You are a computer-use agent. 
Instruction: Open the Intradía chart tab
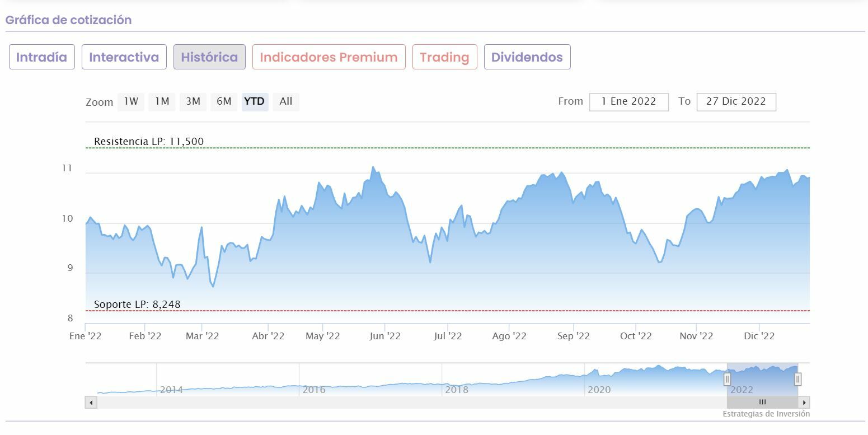point(42,57)
